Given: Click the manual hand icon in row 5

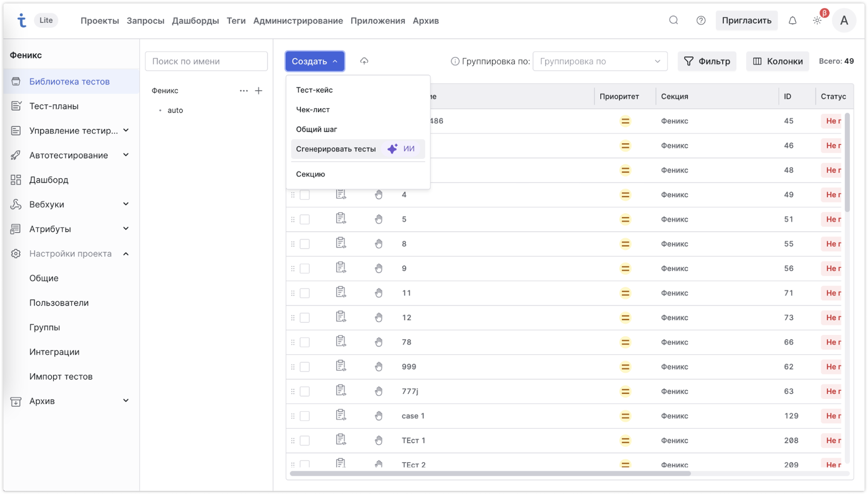Looking at the screenshot, I should point(378,219).
